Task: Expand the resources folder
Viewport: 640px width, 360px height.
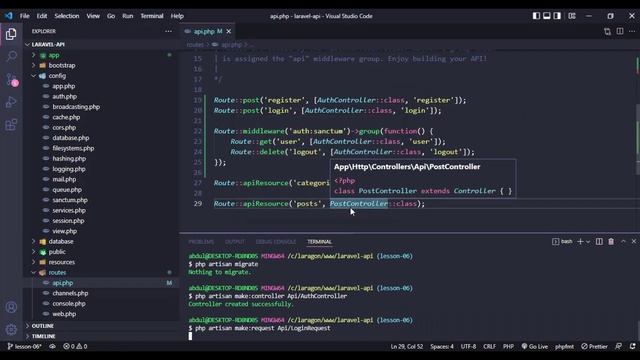Action: point(101,262)
